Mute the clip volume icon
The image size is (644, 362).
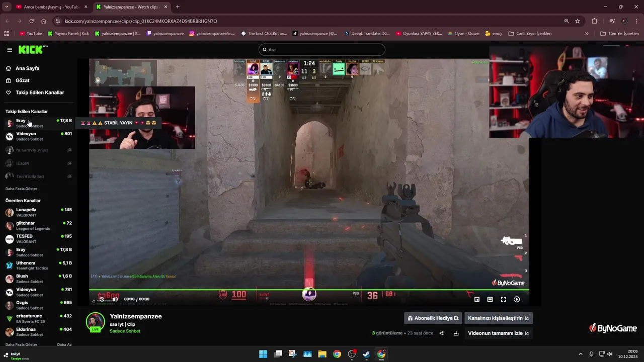(115, 299)
